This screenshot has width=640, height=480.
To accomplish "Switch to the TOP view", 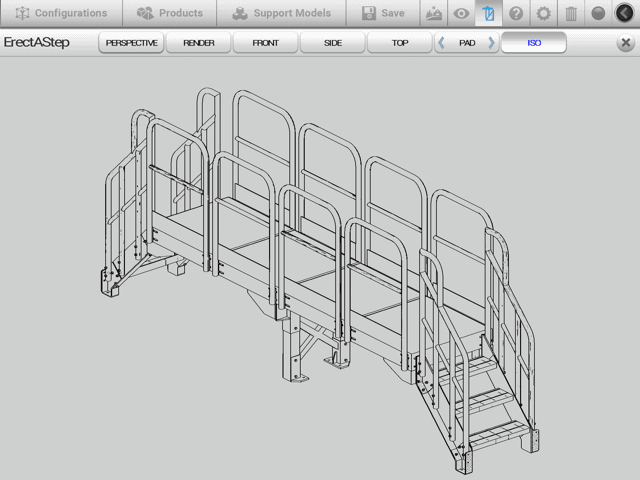I will point(400,43).
